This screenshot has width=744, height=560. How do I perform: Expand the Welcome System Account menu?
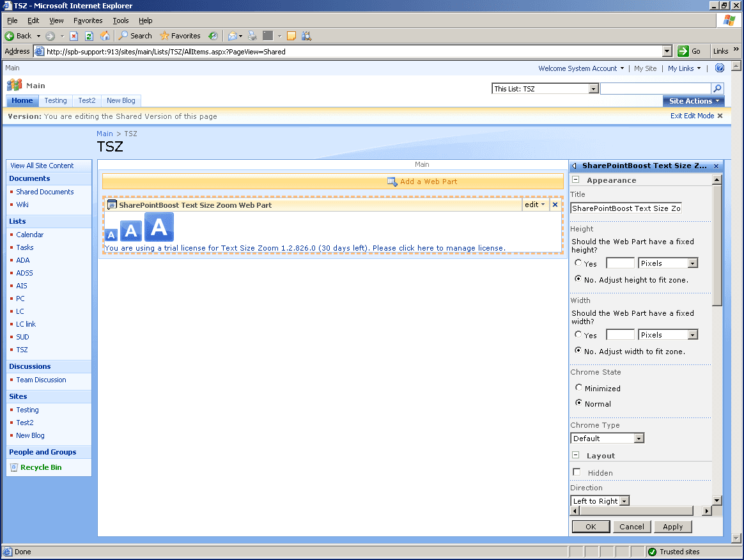tap(581, 68)
